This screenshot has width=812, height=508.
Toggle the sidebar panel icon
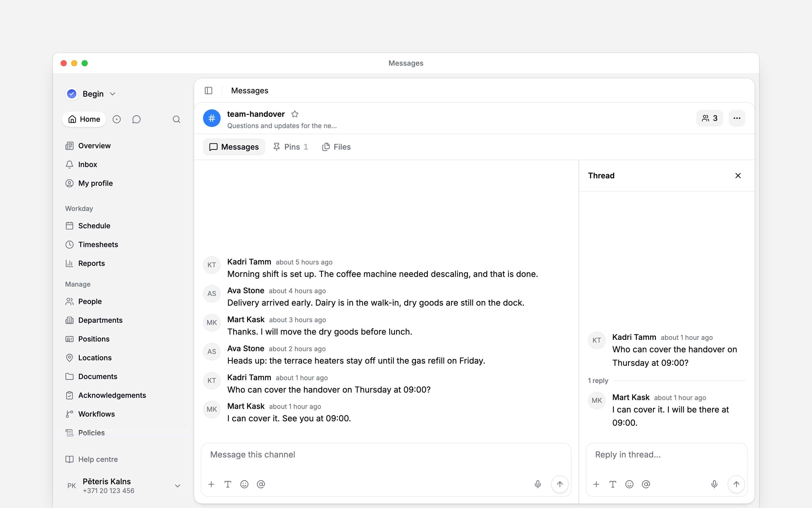[208, 91]
